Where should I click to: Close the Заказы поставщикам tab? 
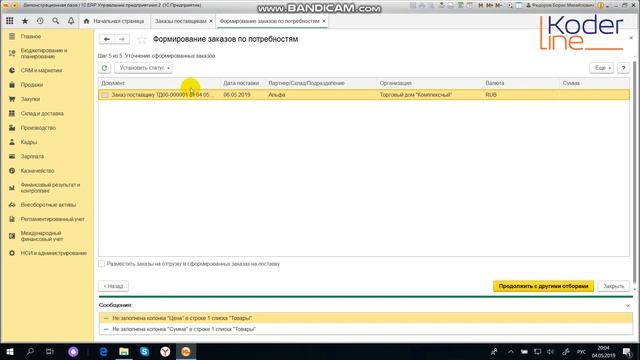click(x=211, y=21)
